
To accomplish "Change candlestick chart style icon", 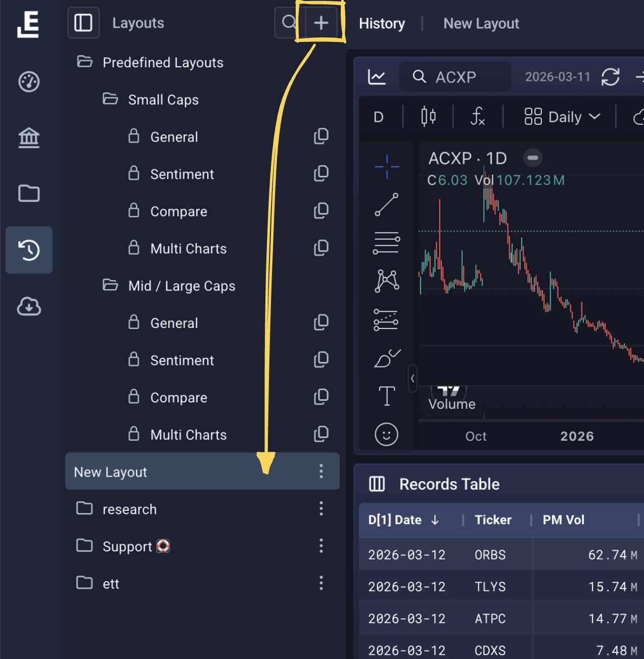I will (428, 117).
